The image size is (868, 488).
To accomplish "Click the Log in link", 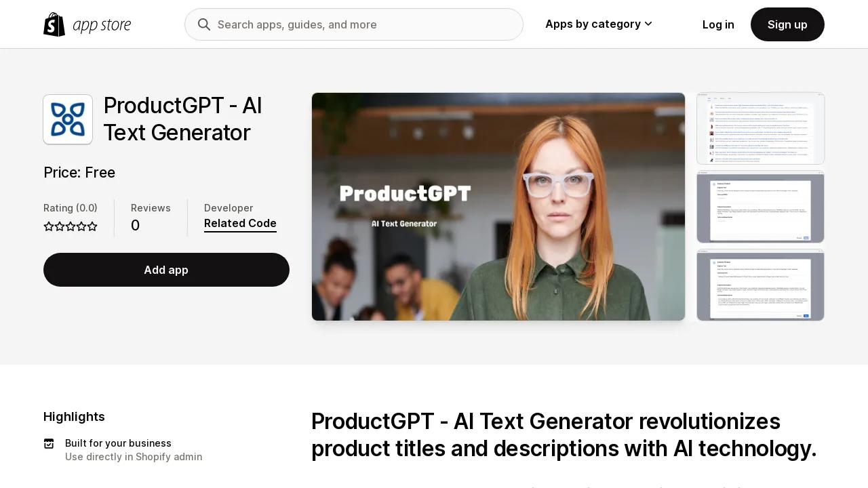I will pyautogui.click(x=718, y=24).
